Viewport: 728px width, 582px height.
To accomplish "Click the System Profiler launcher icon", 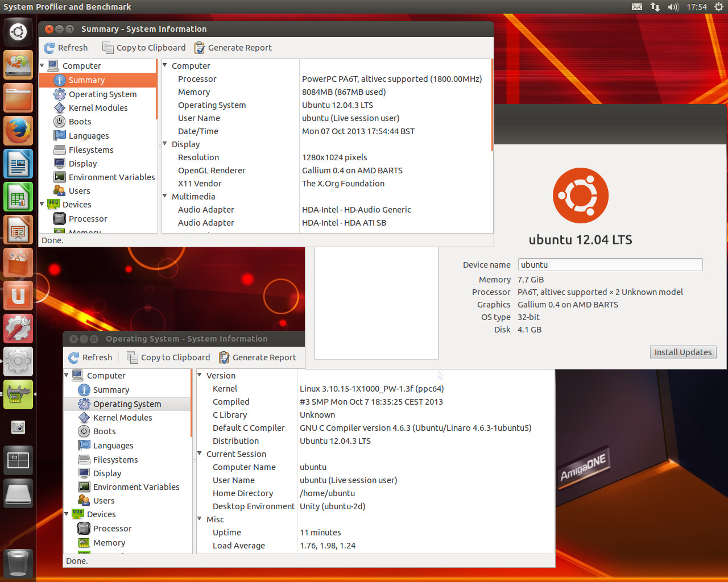I will coord(18,394).
